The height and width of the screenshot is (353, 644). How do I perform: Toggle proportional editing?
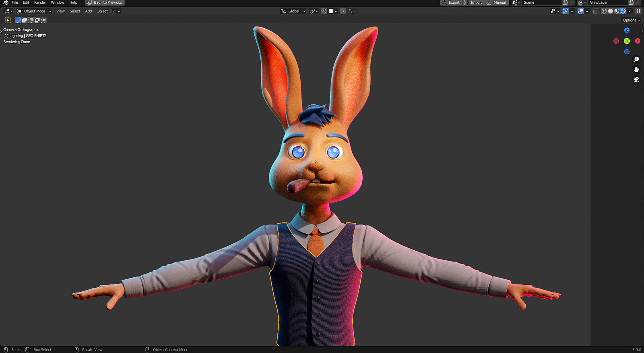[343, 11]
